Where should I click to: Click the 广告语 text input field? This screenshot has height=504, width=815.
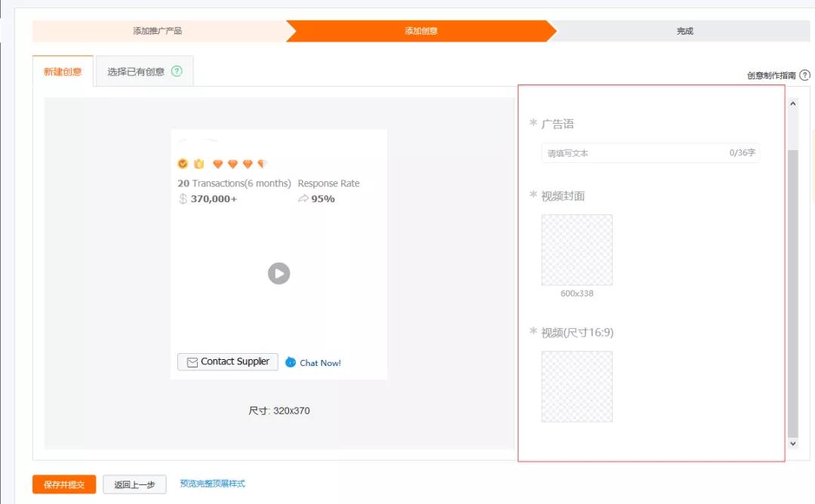[x=649, y=152]
